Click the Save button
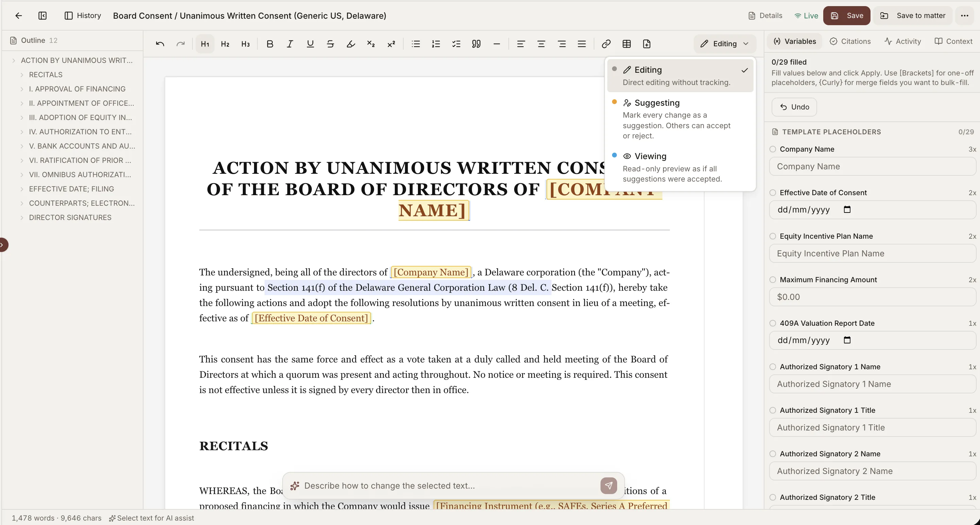 click(x=846, y=16)
